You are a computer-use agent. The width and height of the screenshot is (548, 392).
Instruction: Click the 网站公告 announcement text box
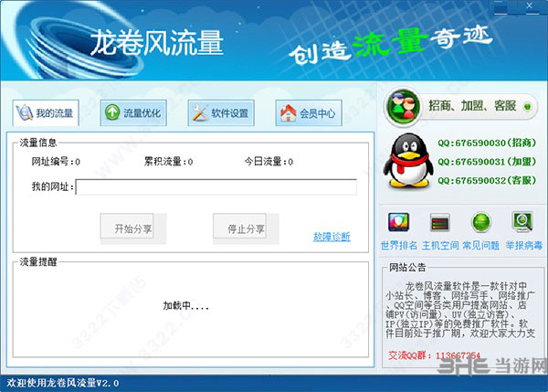[461, 311]
